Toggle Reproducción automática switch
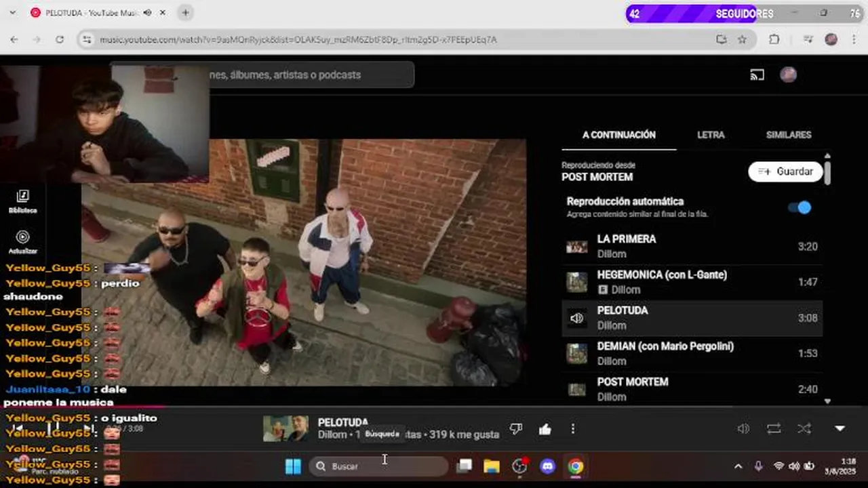 pyautogui.click(x=800, y=207)
